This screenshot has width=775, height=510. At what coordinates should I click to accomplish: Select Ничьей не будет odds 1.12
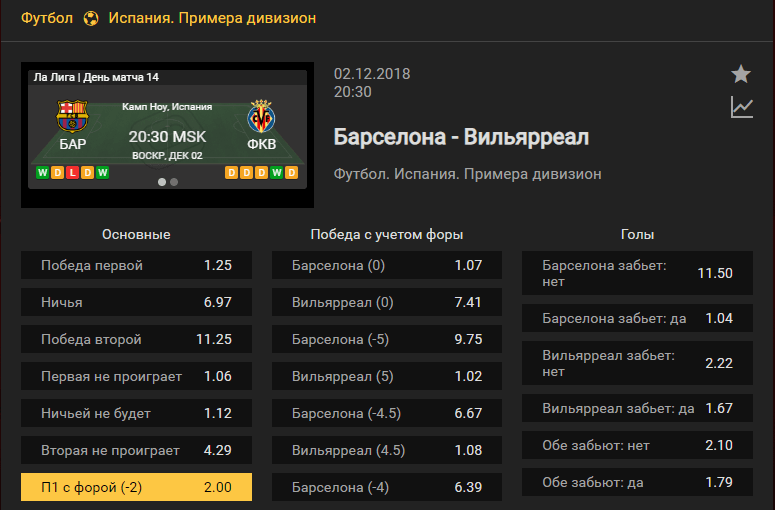136,414
